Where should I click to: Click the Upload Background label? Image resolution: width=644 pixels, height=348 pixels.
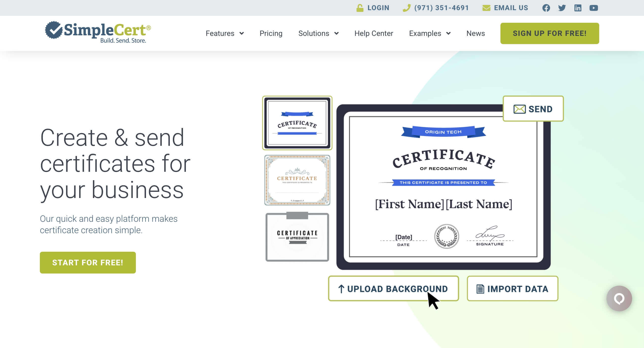(397, 289)
